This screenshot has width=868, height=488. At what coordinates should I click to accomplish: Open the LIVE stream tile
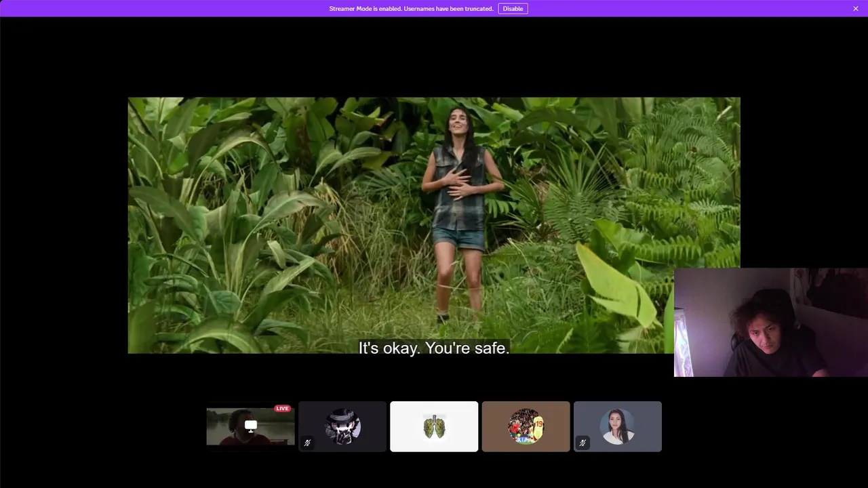coord(250,426)
